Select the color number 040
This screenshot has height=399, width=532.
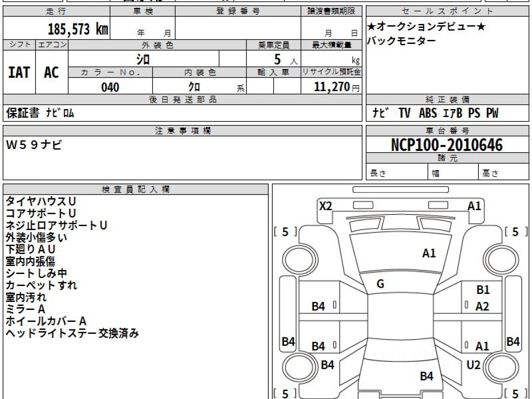[x=110, y=87]
